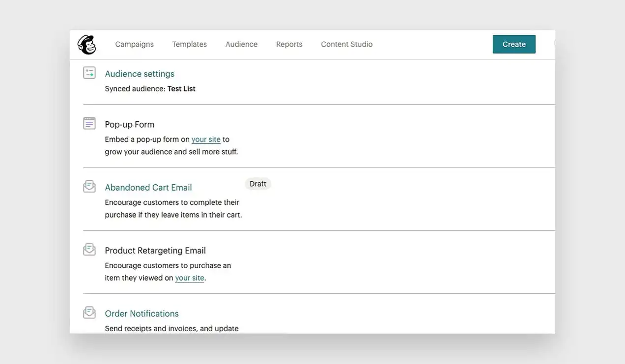Image resolution: width=625 pixels, height=364 pixels.
Task: Click 'Send receipts and invoices, and update' text
Action: point(171,328)
